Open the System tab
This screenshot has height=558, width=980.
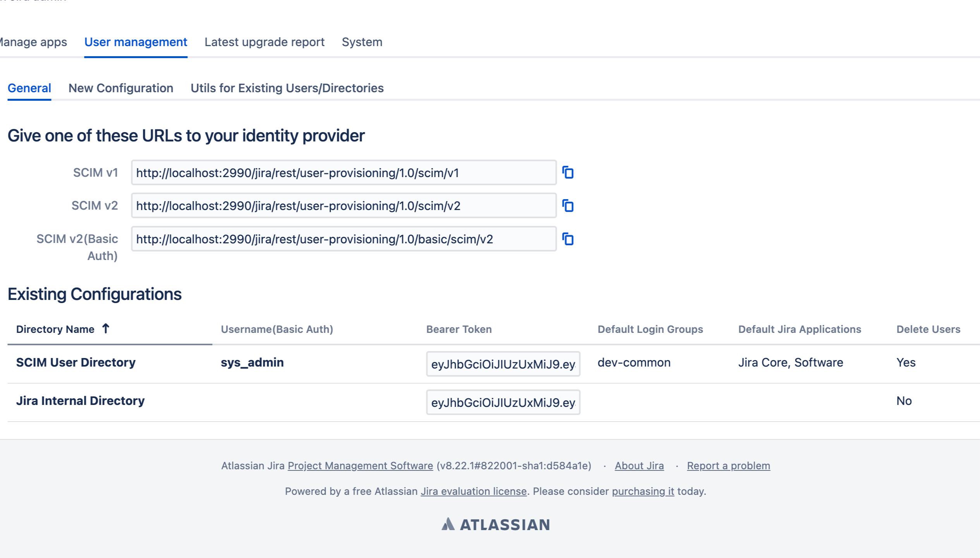[x=362, y=42]
